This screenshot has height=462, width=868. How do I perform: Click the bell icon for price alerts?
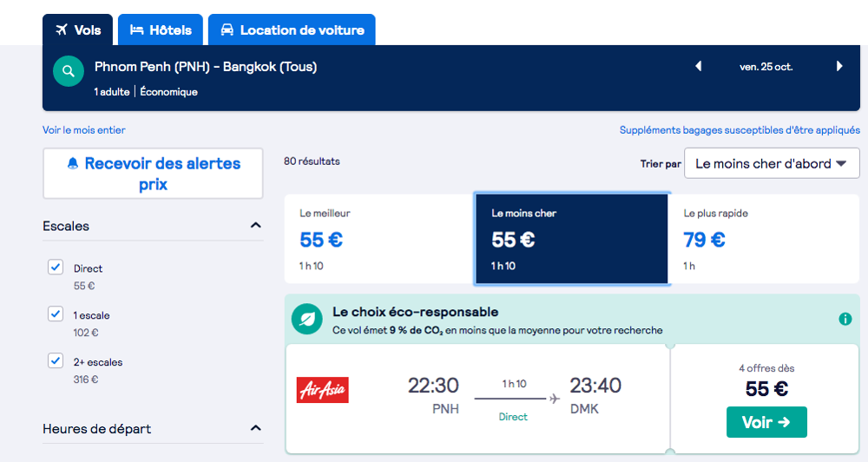coord(73,163)
